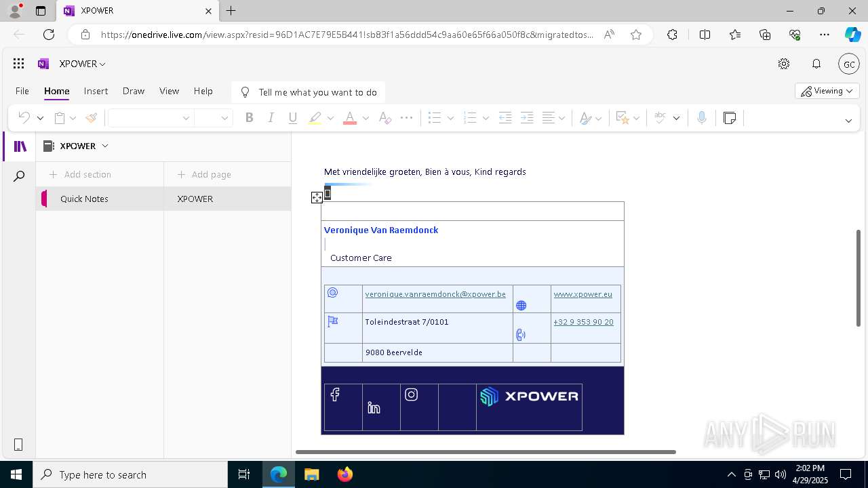Open the font name combo box
This screenshot has width=868, height=488.
point(151,118)
